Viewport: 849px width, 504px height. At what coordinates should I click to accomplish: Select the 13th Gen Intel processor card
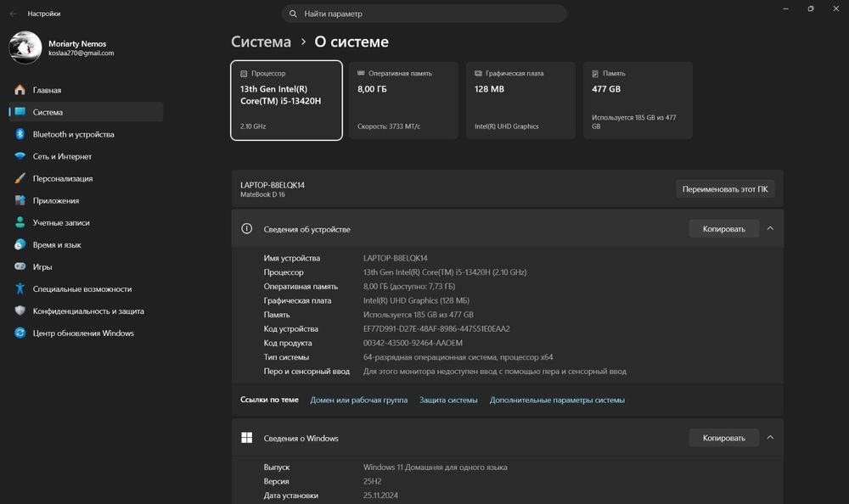point(286,100)
